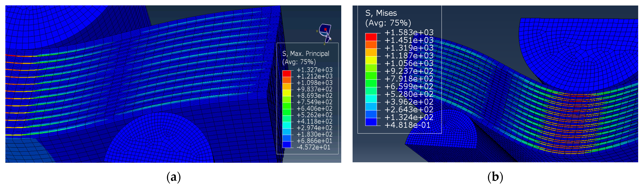Select the lower cylindrical support in panel a
The height and width of the screenshot is (188, 644).
coord(160,140)
